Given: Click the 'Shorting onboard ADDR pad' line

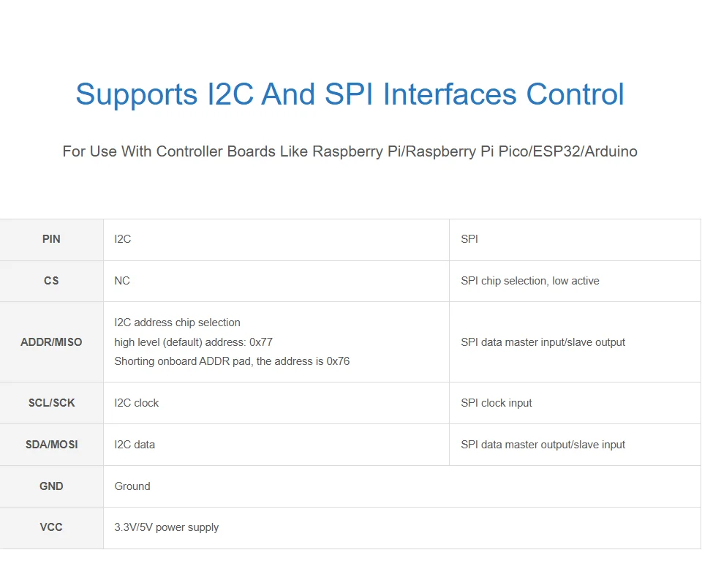Looking at the screenshot, I should click(232, 361).
